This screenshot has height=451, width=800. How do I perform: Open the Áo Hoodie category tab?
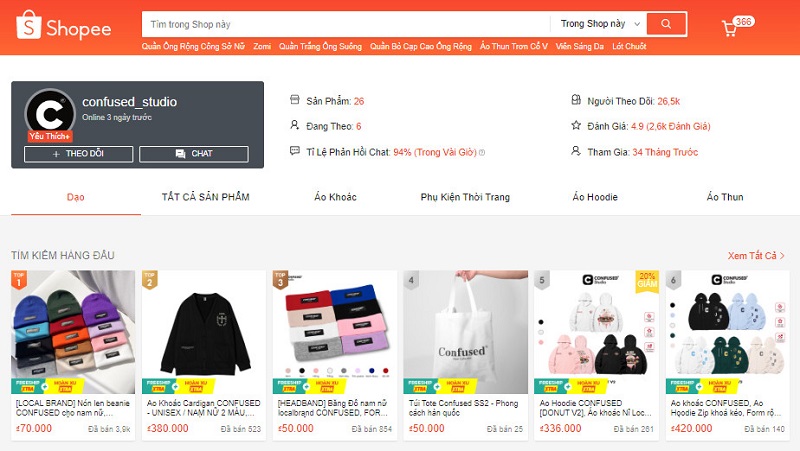595,197
